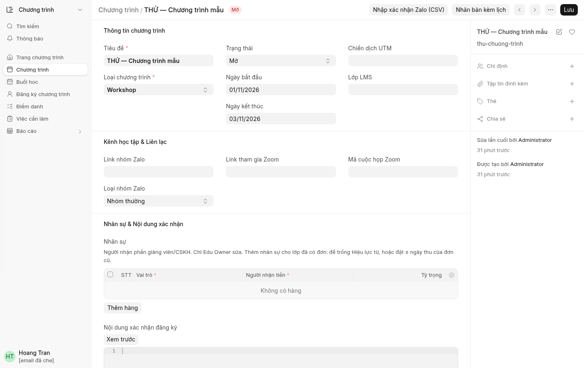
Task: Click the Tập tin đính kèm paperclip icon
Action: tap(480, 84)
